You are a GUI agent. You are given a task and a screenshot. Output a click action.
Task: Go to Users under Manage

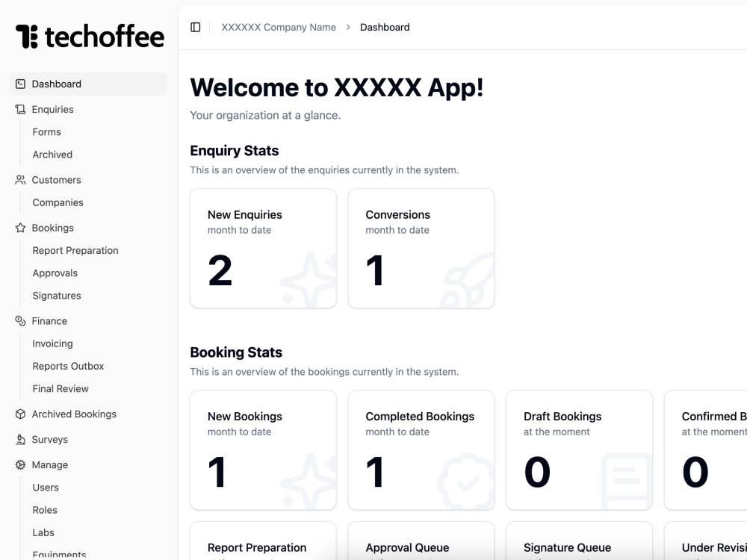[x=46, y=488]
